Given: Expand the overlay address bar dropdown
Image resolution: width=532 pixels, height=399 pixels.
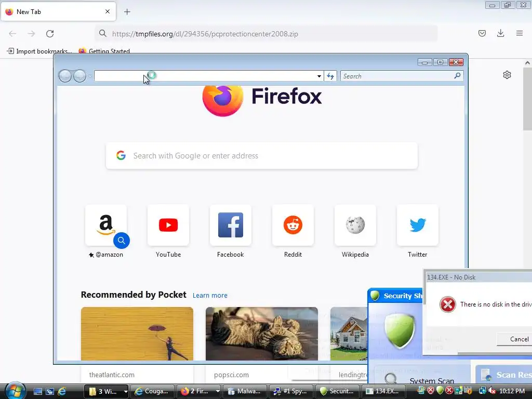Looking at the screenshot, I should point(319,76).
